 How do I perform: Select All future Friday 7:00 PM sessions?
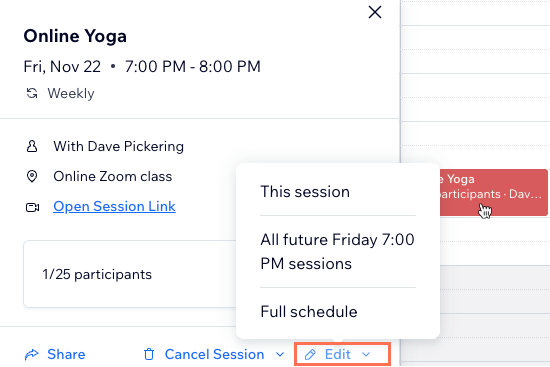point(338,252)
